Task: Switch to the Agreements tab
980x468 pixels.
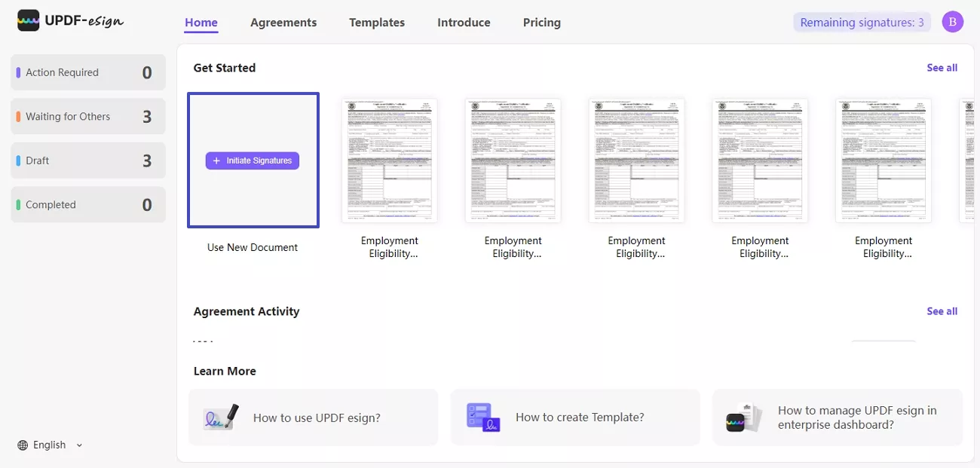Action: tap(283, 23)
